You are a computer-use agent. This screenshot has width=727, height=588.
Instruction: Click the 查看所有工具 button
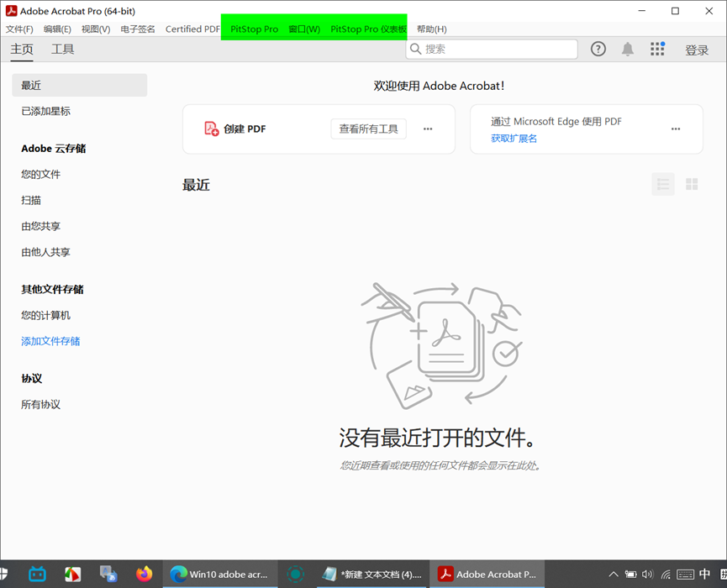coord(369,129)
